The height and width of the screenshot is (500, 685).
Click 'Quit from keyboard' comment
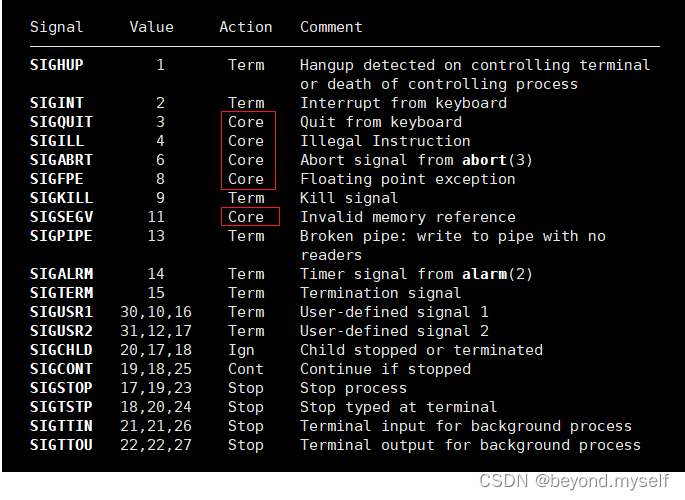381,122
